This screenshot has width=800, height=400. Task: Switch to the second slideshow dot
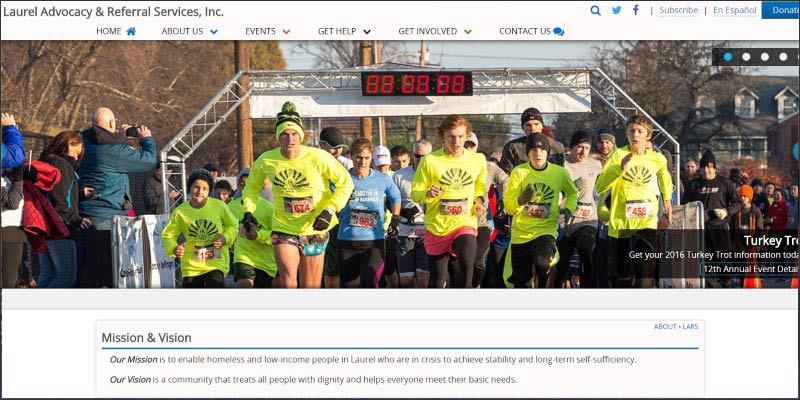(746, 57)
